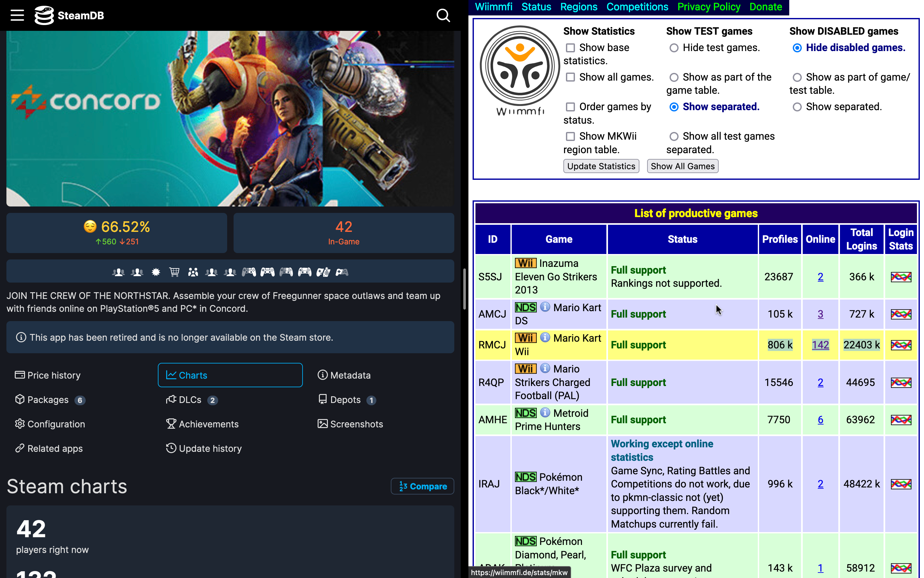Switch to the Charts tab
This screenshot has width=924, height=578.
tap(230, 375)
